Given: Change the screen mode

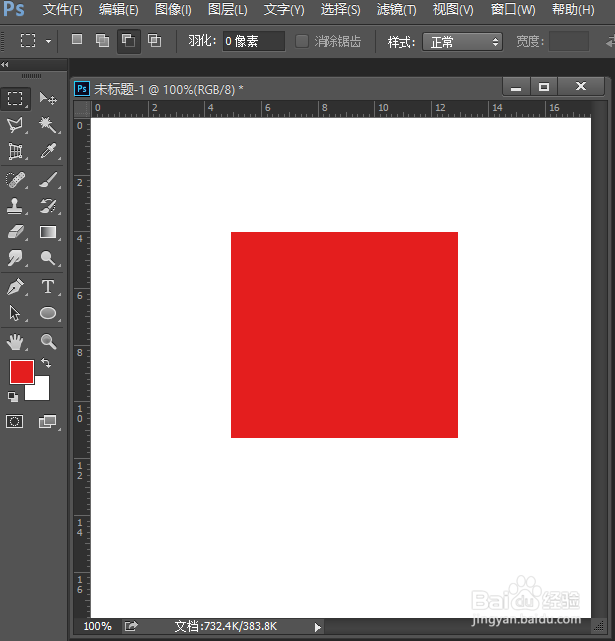Looking at the screenshot, I should pyautogui.click(x=47, y=421).
